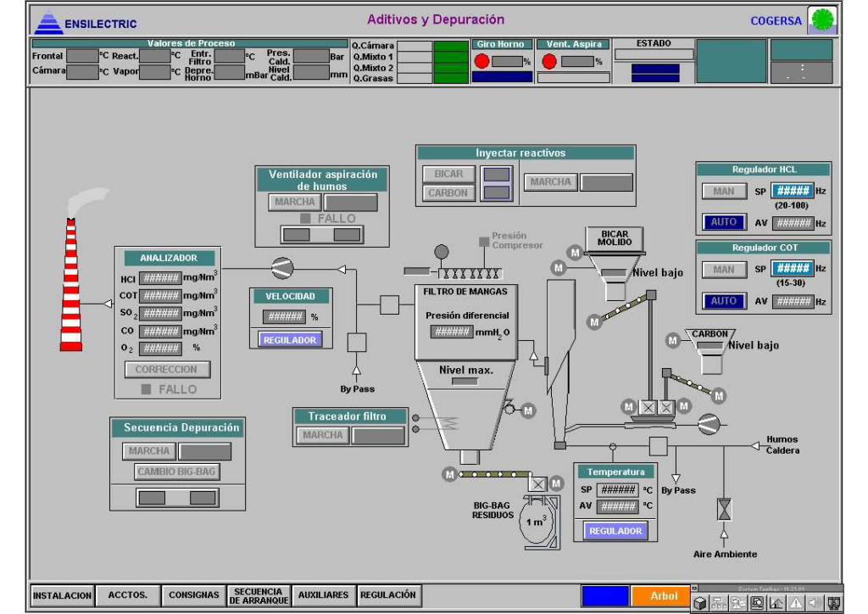Viewport: 868px width, 614px height.
Task: Open the INSTALACION menu tab
Action: (62, 595)
